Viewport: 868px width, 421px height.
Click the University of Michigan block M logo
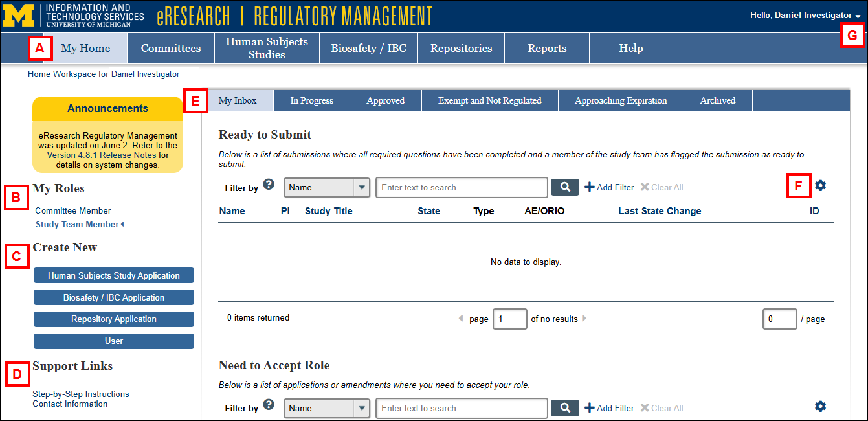coord(19,15)
